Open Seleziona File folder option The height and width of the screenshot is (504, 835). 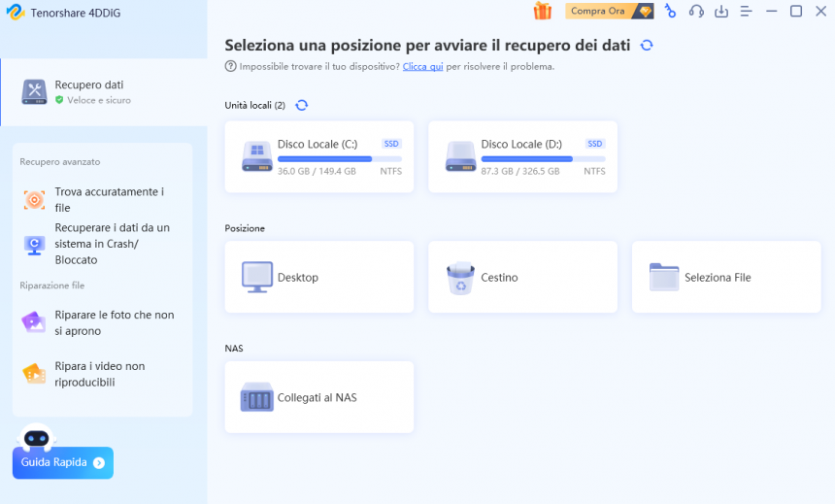pyautogui.click(x=725, y=278)
